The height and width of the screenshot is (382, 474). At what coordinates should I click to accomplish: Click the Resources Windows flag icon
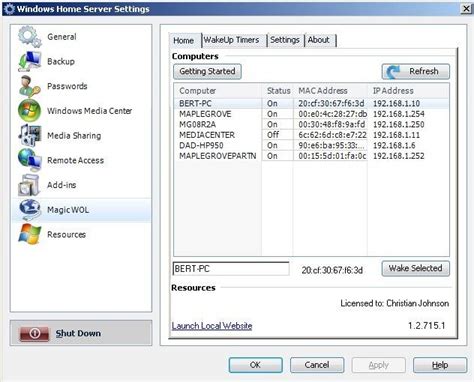pyautogui.click(x=30, y=234)
